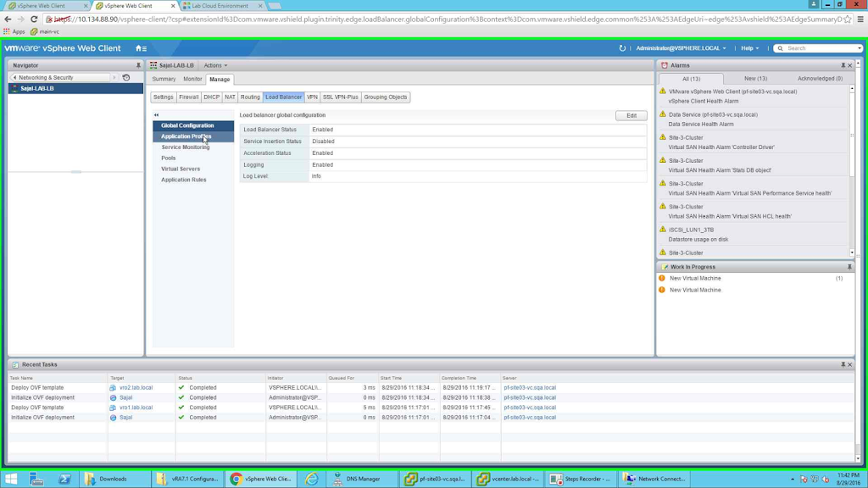868x488 pixels.
Task: Sort Recent Tasks by Status column
Action: coord(220,378)
